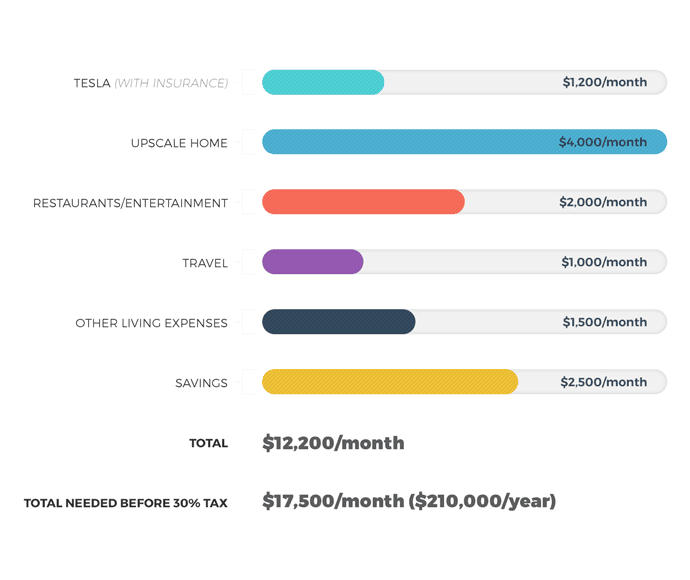Click the dark navy Other Living Expenses bar

point(338,322)
